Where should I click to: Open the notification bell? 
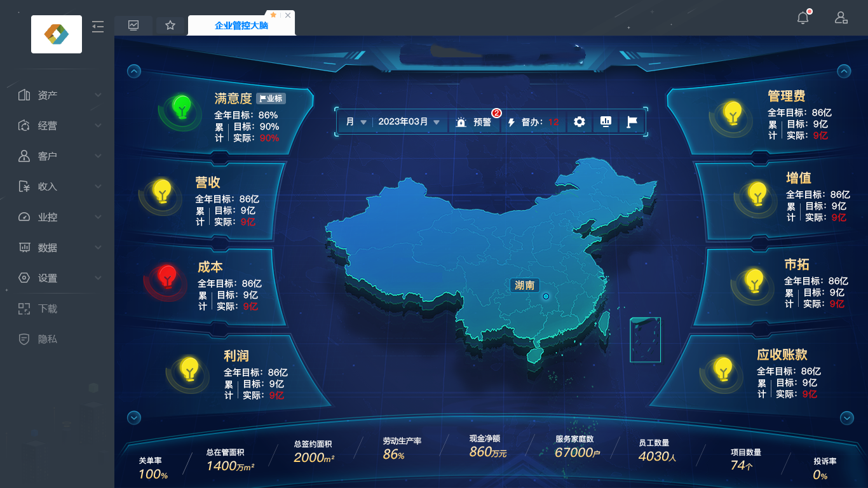point(803,18)
